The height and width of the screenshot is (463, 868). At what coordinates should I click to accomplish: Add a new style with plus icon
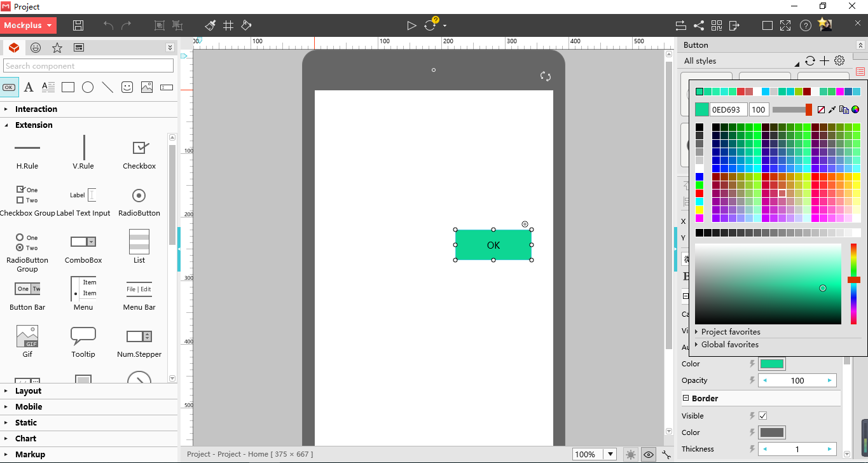coord(824,60)
